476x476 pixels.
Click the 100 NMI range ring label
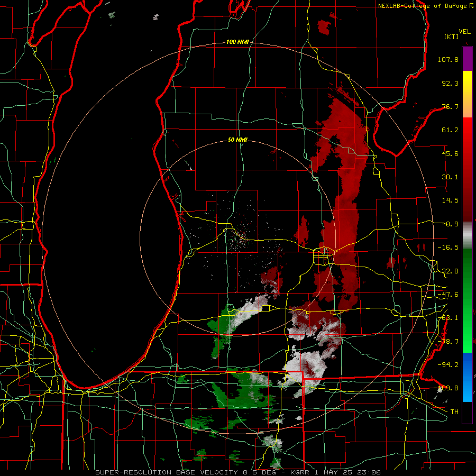[237, 42]
